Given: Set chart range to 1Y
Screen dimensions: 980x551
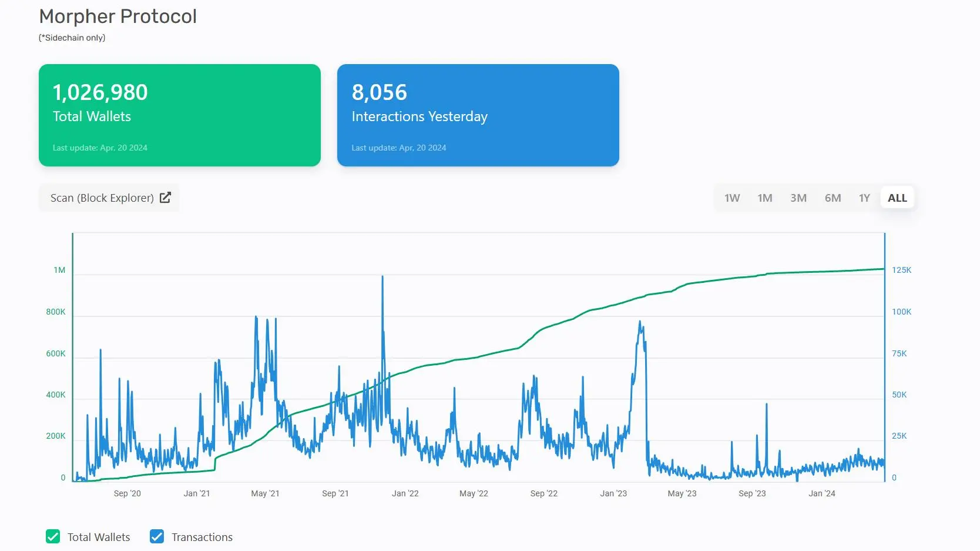Looking at the screenshot, I should pos(864,198).
